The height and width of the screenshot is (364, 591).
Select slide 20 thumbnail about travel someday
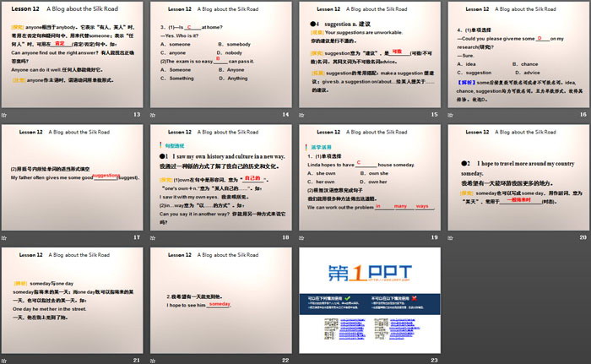click(518, 177)
